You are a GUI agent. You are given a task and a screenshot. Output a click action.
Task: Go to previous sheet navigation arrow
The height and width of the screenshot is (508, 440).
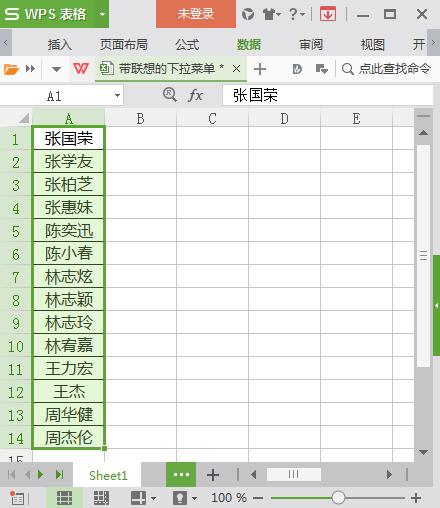[x=28, y=475]
